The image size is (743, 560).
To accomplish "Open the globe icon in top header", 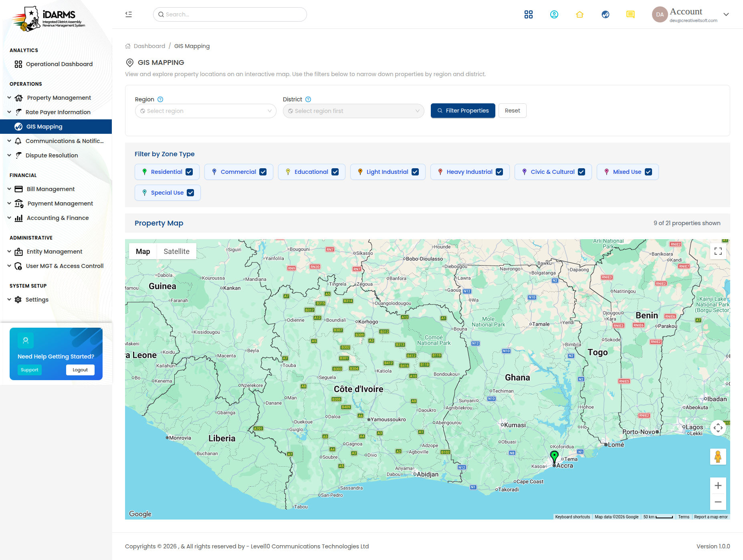I will click(606, 14).
